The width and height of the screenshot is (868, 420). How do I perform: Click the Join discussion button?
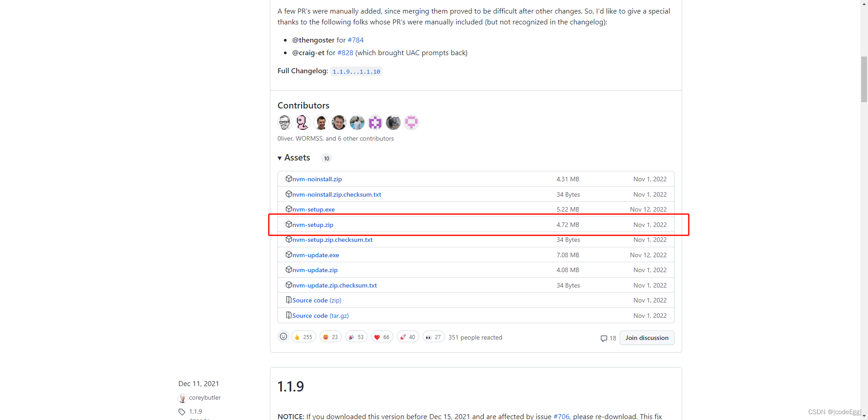[x=647, y=338]
